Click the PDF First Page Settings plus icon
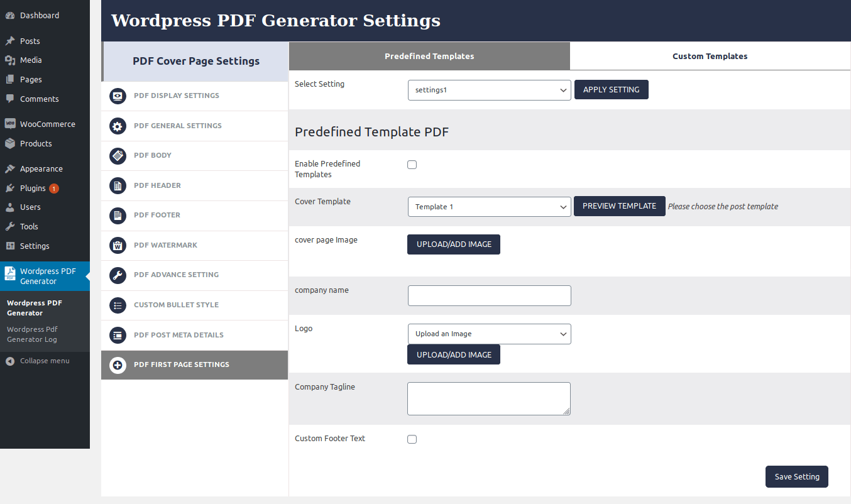851x504 pixels. tap(118, 364)
